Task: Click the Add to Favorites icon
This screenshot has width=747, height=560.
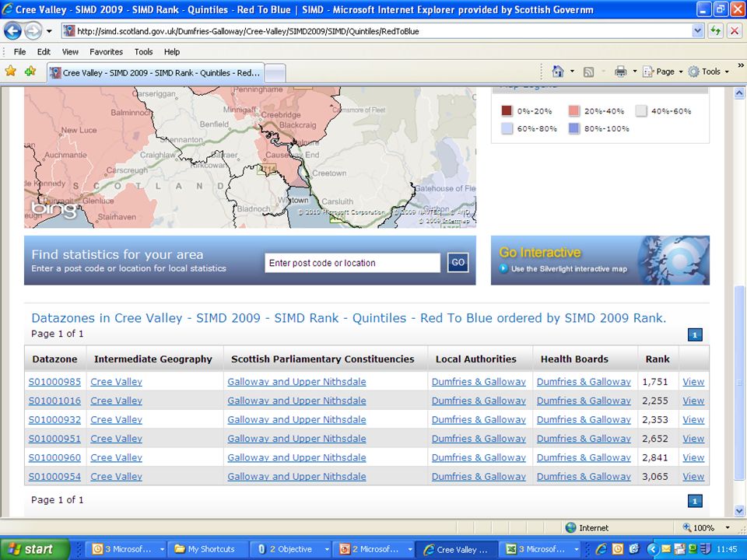Action: coord(30,72)
